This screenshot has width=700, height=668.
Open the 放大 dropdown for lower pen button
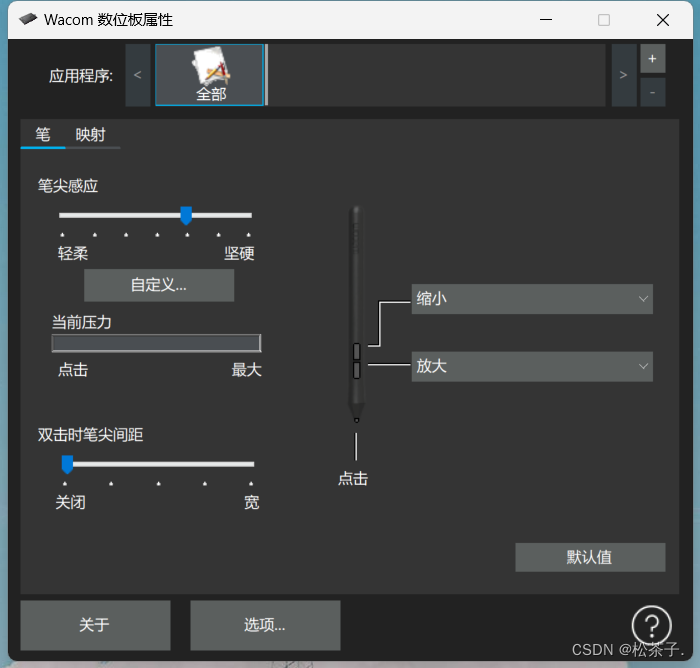pos(532,366)
